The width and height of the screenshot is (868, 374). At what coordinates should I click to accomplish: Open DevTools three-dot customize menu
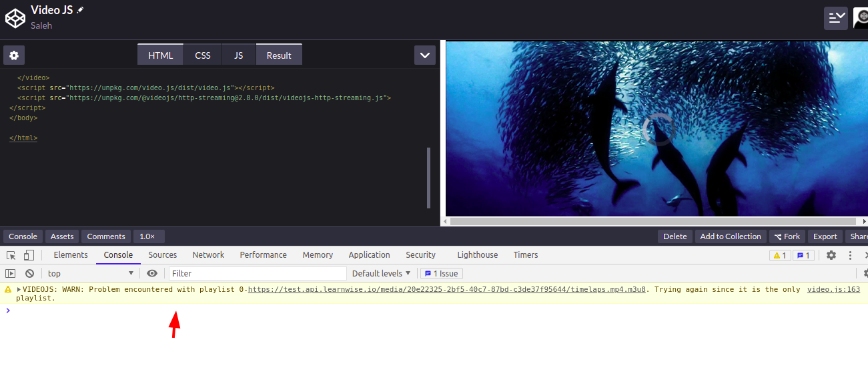(850, 255)
